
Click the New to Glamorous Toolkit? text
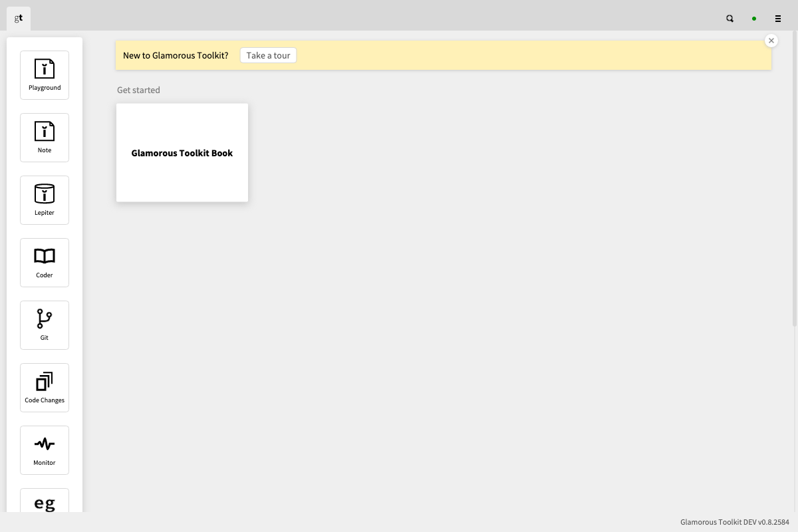(176, 55)
